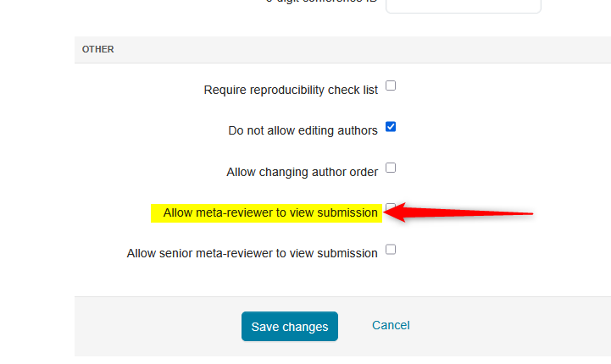Click the Require reproducibility check list label

[x=291, y=90]
